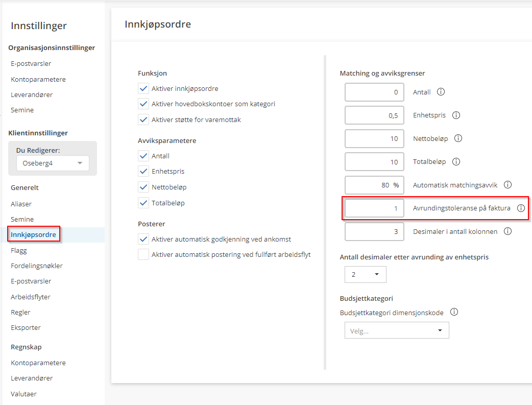Open info for Automatisk matchingsavvik

tap(507, 185)
